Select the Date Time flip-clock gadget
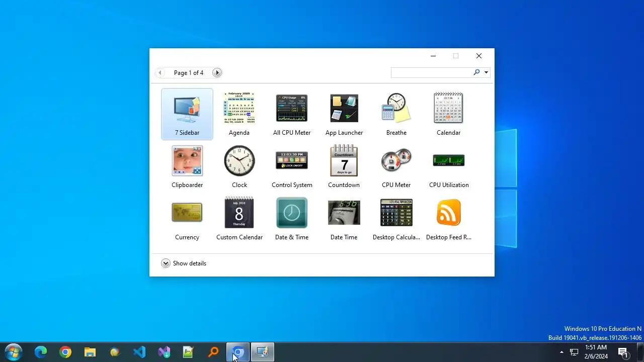 [x=344, y=219]
